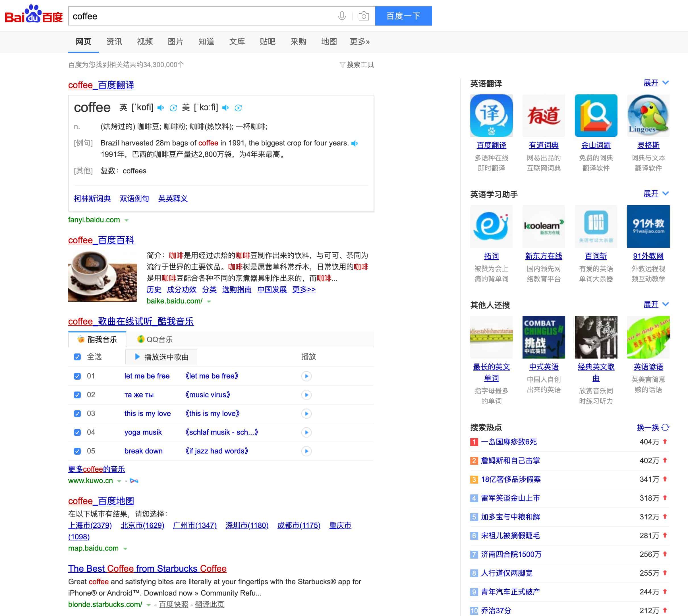The image size is (688, 616).
Task: Toggle the 全选 checkbox
Action: click(x=77, y=357)
